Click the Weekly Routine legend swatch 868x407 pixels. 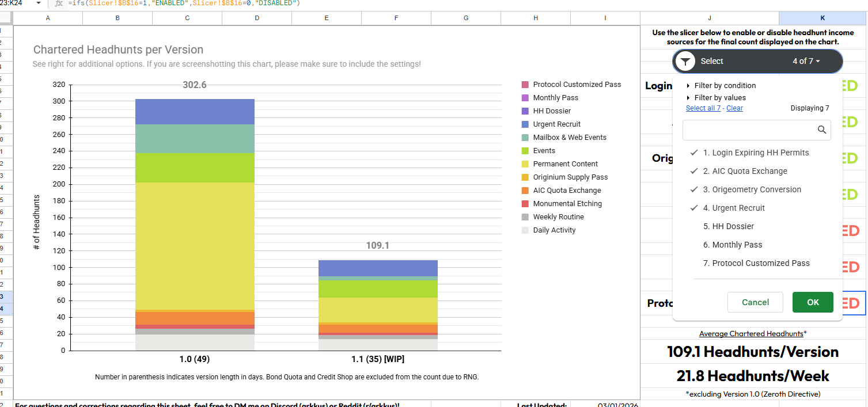[x=525, y=217]
